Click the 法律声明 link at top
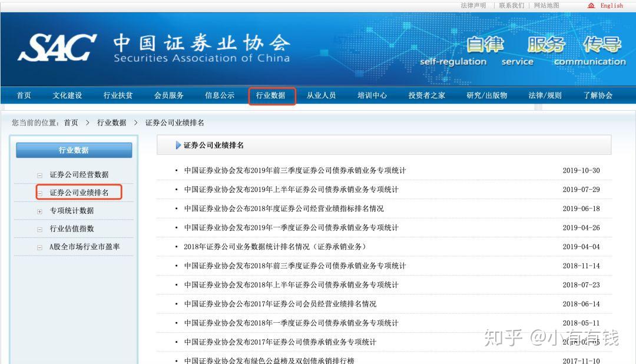This screenshot has width=636, height=364. click(x=473, y=5)
